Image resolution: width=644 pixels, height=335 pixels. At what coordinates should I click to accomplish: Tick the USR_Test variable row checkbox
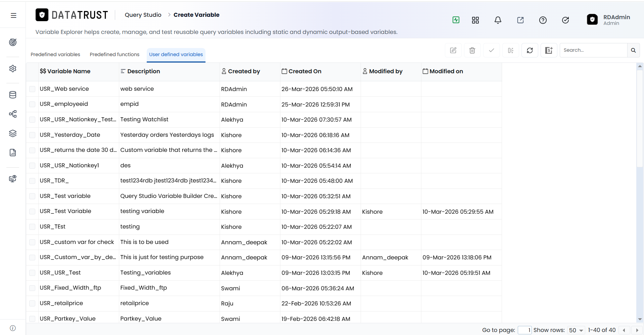[32, 196]
